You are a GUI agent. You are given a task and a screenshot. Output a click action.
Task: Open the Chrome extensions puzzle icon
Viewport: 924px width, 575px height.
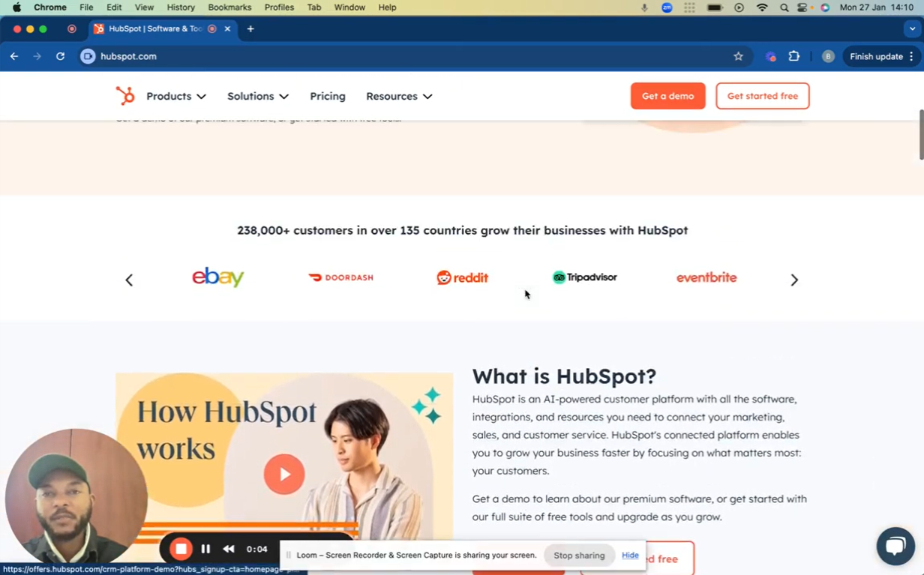(794, 56)
